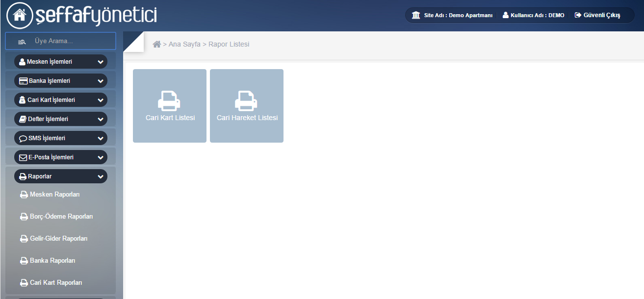Click the şeffafyönetici brand name text
Image resolution: width=644 pixels, height=299 pixels.
97,15
